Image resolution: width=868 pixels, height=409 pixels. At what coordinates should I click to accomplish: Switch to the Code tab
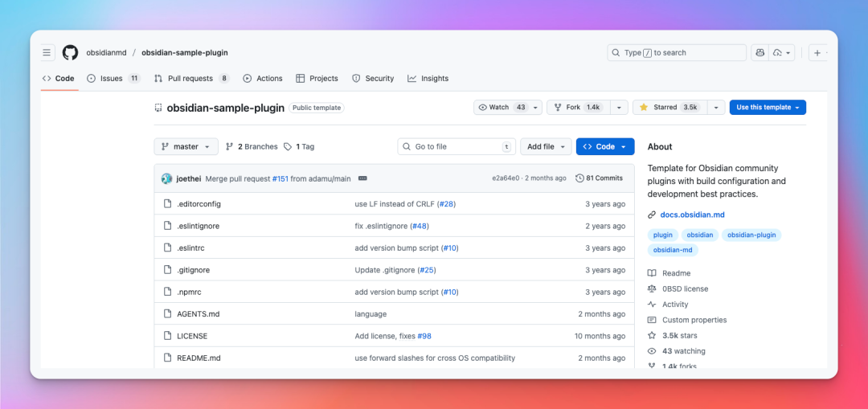[x=58, y=79]
